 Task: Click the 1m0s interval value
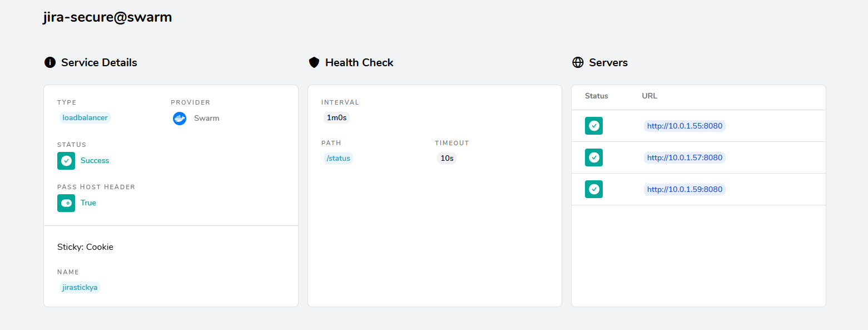tap(336, 117)
